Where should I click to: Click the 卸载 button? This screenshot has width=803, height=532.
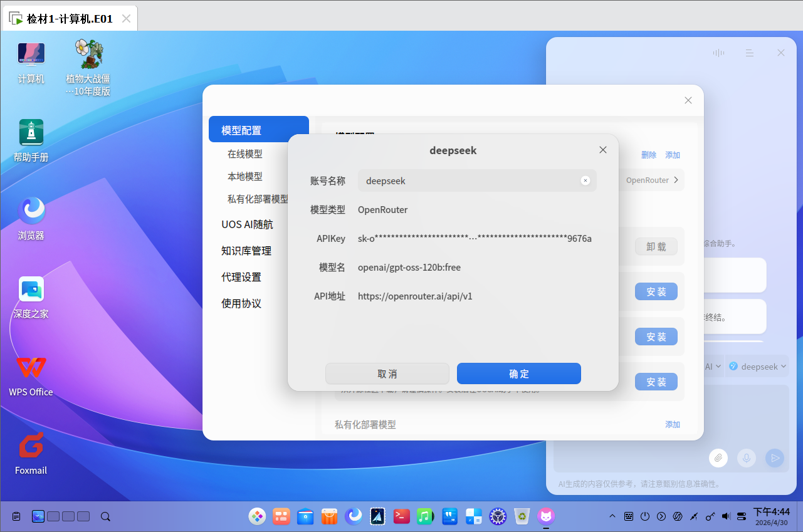point(656,246)
